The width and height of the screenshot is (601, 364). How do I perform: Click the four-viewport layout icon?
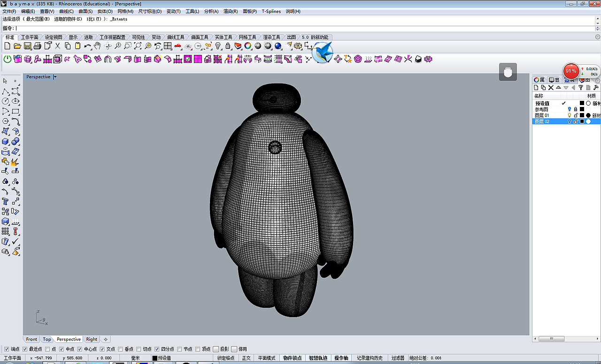(168, 46)
